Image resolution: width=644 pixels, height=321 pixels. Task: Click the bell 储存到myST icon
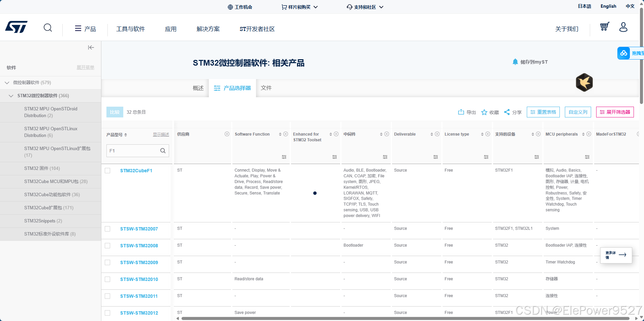515,62
